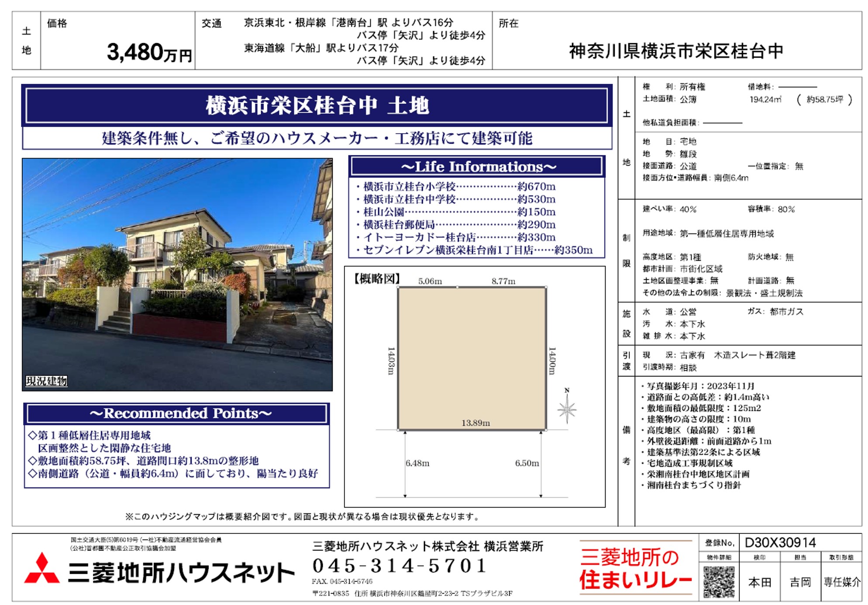Screen dimensions: 868x605
Task: Click the 専任媒介 transaction type cell
Action: (841, 582)
